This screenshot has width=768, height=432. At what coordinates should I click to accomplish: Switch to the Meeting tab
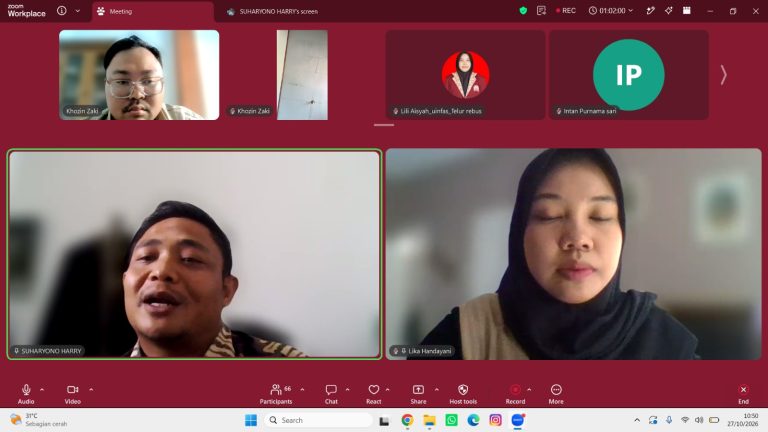point(153,11)
